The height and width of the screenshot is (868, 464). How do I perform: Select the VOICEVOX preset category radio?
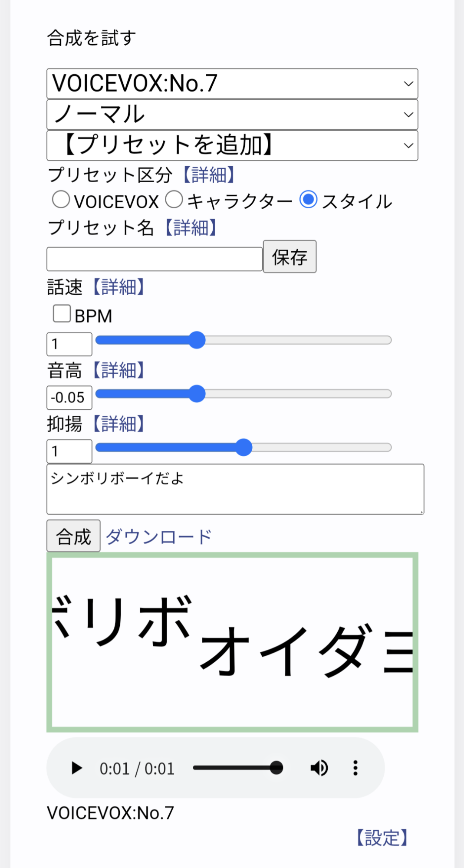(61, 200)
